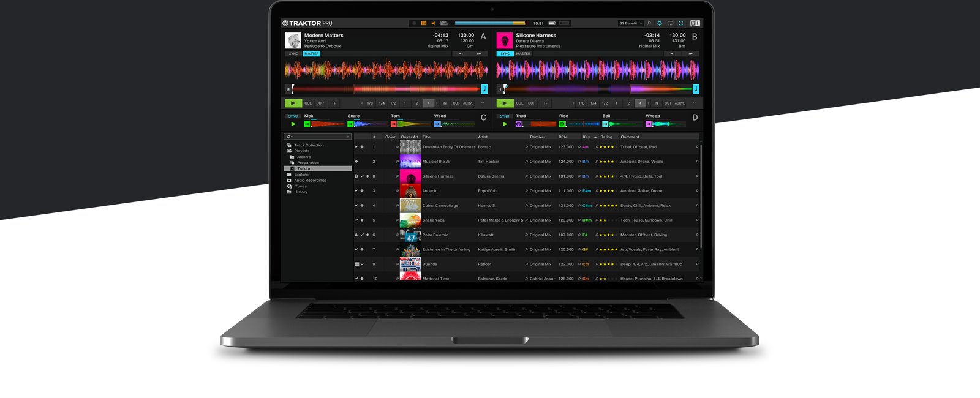Expand Deck B advanced panel chevron
980x398 pixels.
694,103
